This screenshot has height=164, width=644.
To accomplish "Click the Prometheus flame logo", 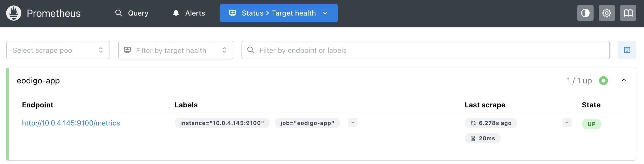I will 14,13.
